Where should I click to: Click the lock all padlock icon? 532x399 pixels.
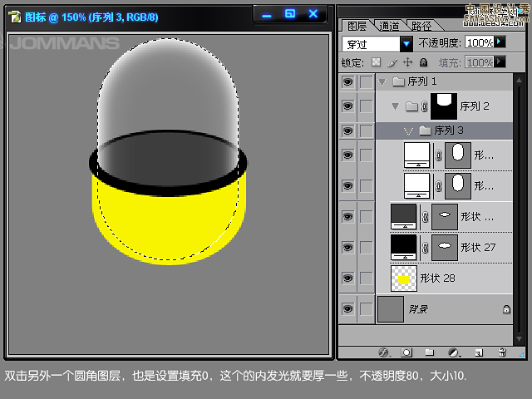[x=423, y=62]
